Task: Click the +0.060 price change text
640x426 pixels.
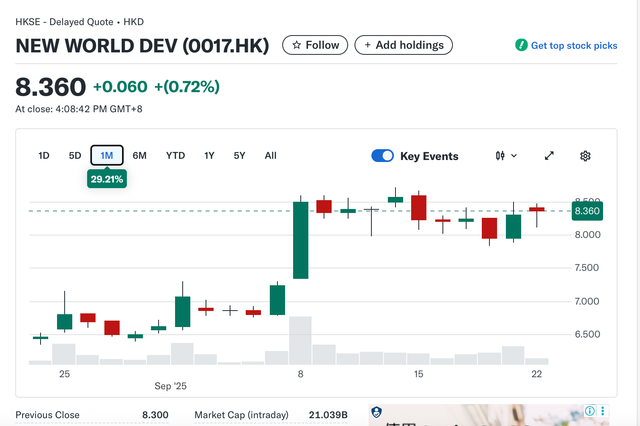Action: click(x=120, y=87)
